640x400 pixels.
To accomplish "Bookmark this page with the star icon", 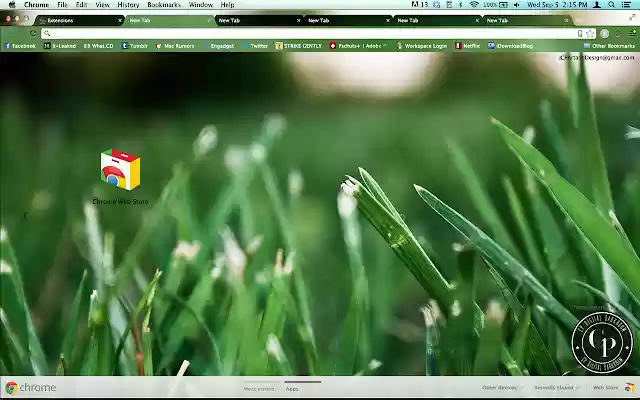I will click(590, 33).
